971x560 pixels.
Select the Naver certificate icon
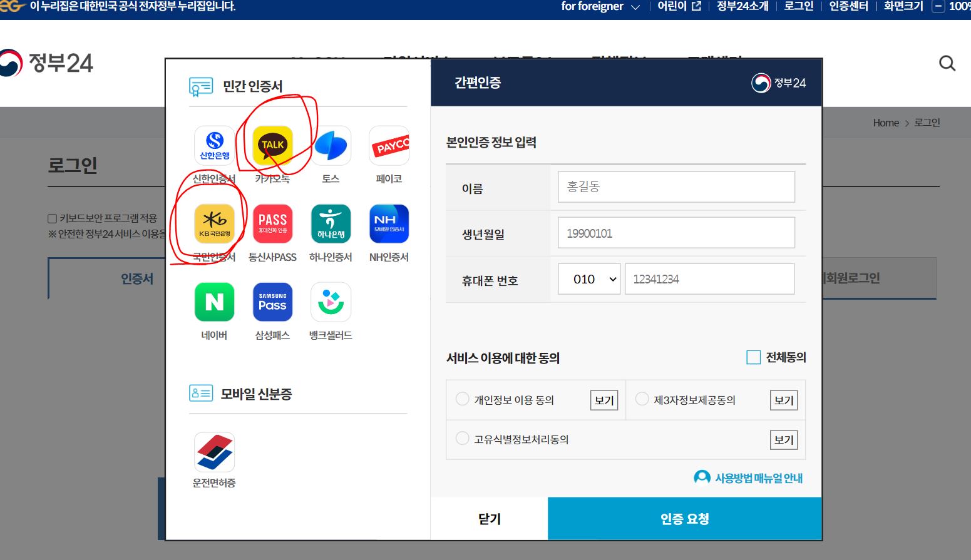tap(214, 302)
